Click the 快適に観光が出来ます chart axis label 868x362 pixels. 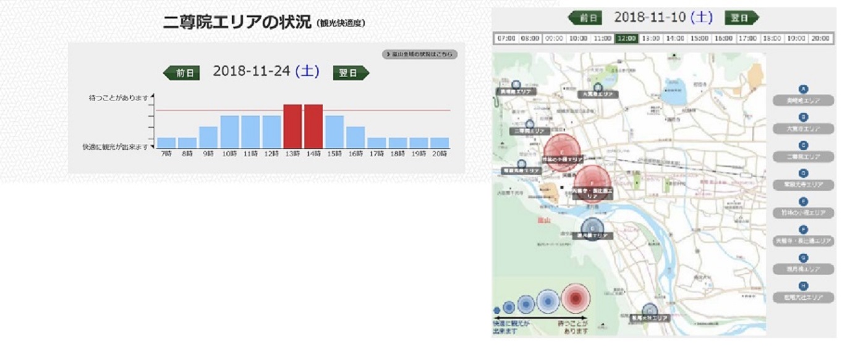click(116, 147)
